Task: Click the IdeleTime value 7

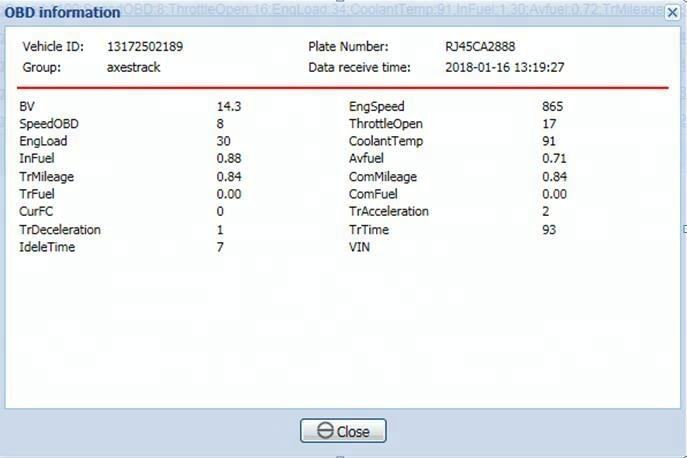Action: click(220, 247)
